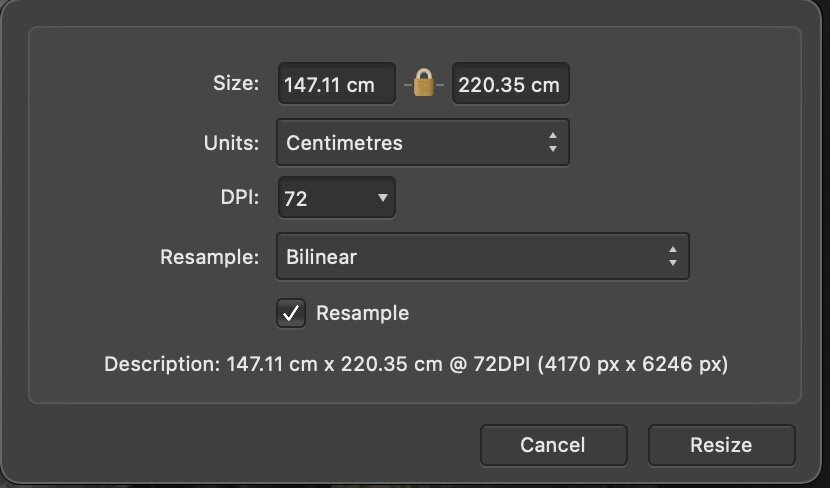830x488 pixels.
Task: Expand the DPI dropdown arrow
Action: tap(382, 198)
